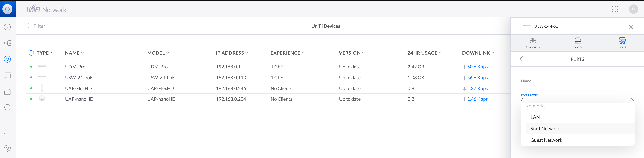Screen dimensions: 644x158
Task: Open the 50.6 Kbps downlink link
Action: (x=477, y=67)
